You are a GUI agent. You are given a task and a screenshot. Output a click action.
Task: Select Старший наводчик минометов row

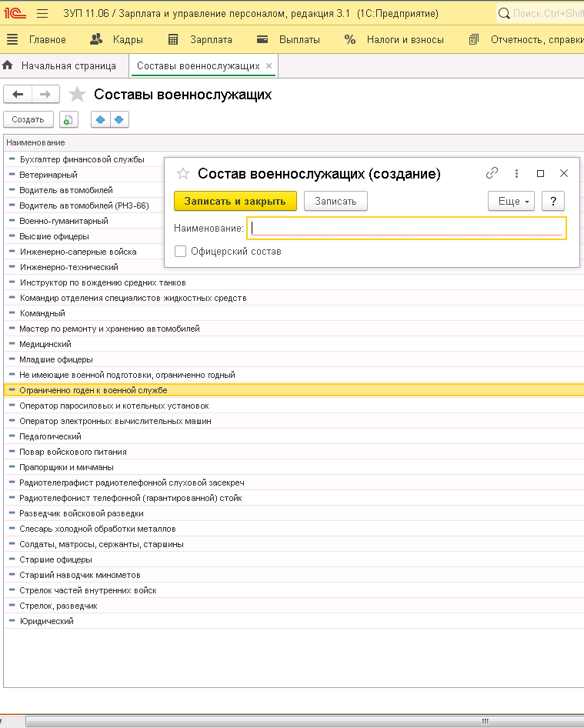click(x=292, y=575)
